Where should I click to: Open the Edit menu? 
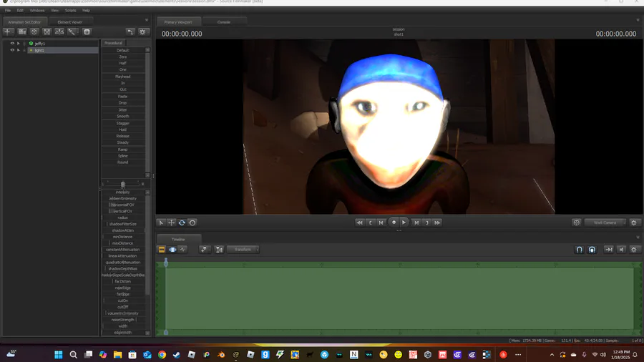[20, 10]
